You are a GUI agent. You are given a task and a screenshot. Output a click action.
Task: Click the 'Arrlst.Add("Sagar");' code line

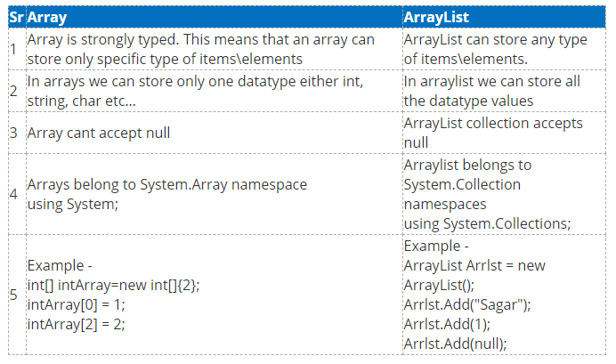(467, 304)
